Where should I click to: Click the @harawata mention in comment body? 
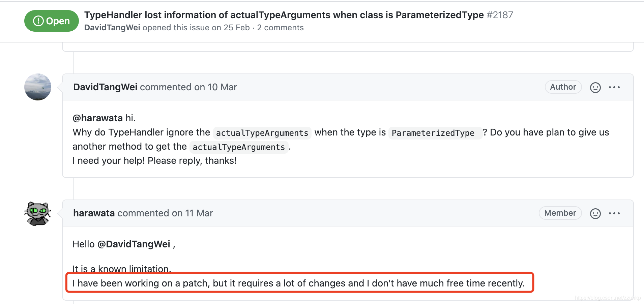(x=97, y=118)
